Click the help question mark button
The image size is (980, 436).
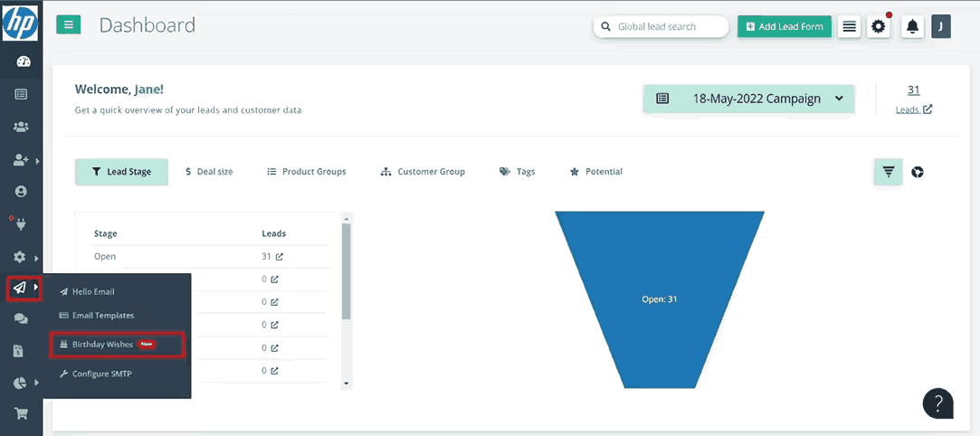[x=938, y=403]
